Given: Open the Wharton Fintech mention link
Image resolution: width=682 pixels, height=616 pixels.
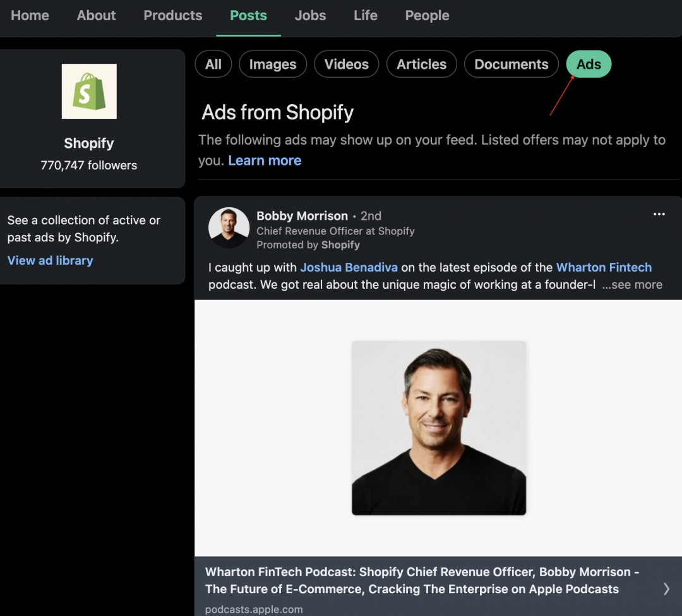Looking at the screenshot, I should [604, 267].
